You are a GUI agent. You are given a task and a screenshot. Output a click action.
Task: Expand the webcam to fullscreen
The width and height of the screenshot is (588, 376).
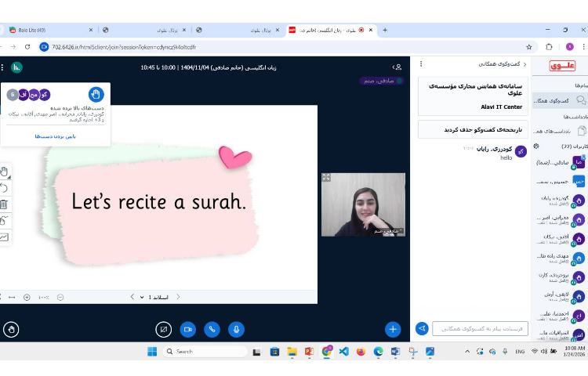pyautogui.click(x=326, y=178)
